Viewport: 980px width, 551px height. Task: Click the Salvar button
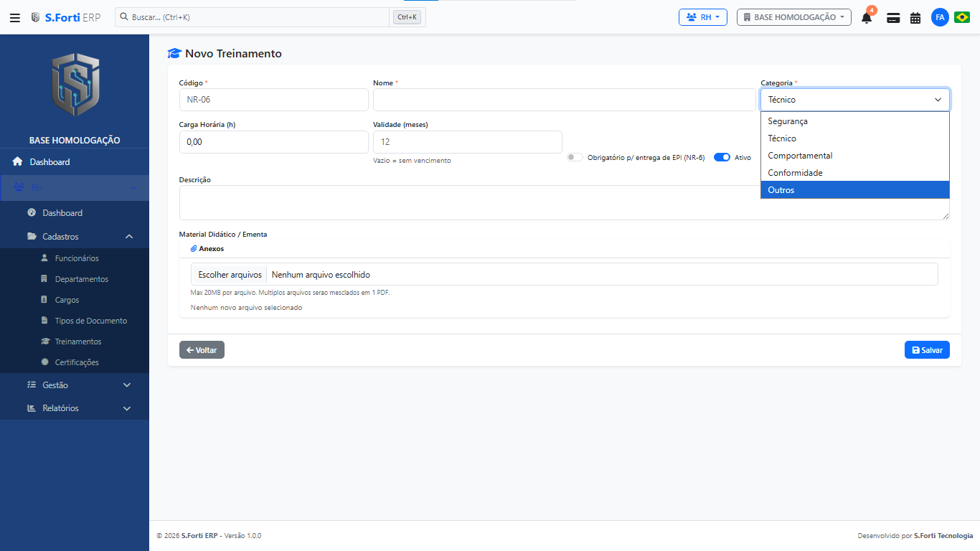(927, 349)
